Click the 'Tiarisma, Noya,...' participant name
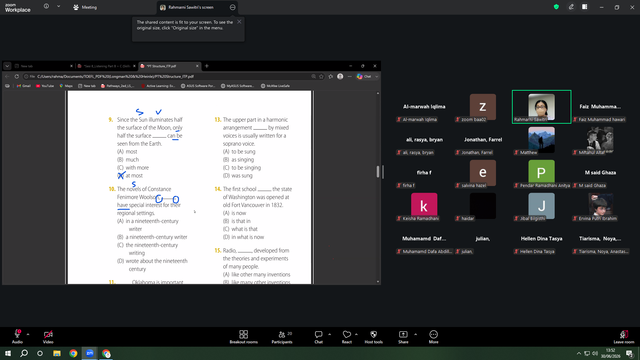Screen dimensions: 640x360 [600, 238]
